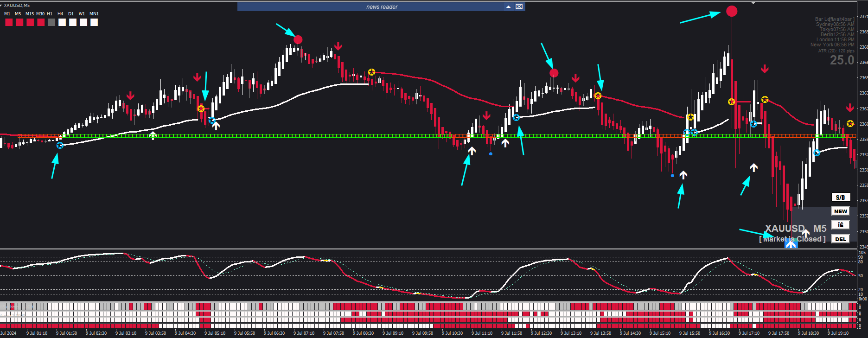Click the white square under H4
Image resolution: width=868 pixels, height=338 pixels.
click(62, 22)
